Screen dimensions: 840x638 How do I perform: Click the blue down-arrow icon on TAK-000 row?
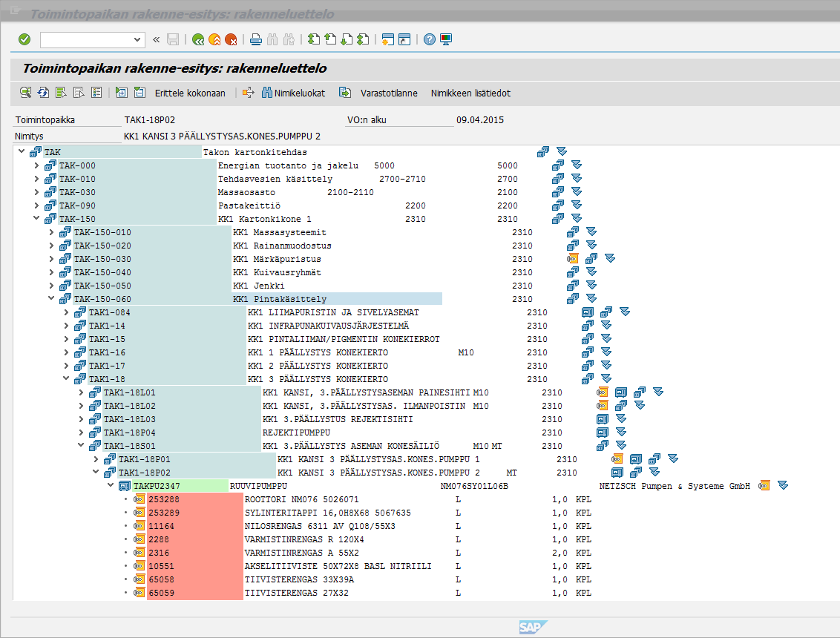coord(577,165)
